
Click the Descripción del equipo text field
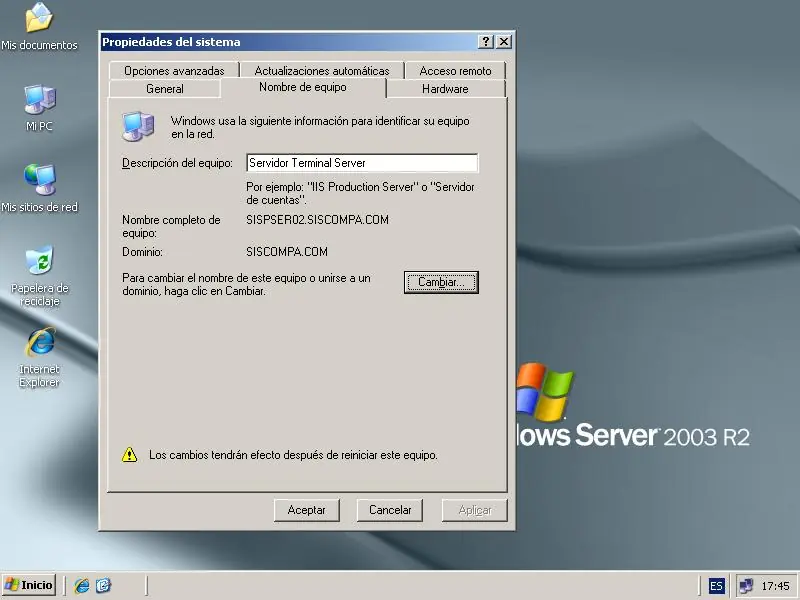point(362,163)
